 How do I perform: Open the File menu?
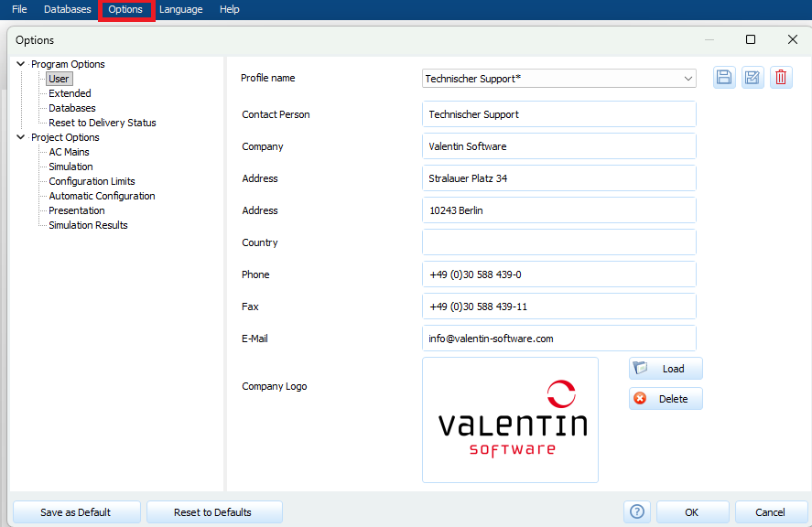(19, 9)
